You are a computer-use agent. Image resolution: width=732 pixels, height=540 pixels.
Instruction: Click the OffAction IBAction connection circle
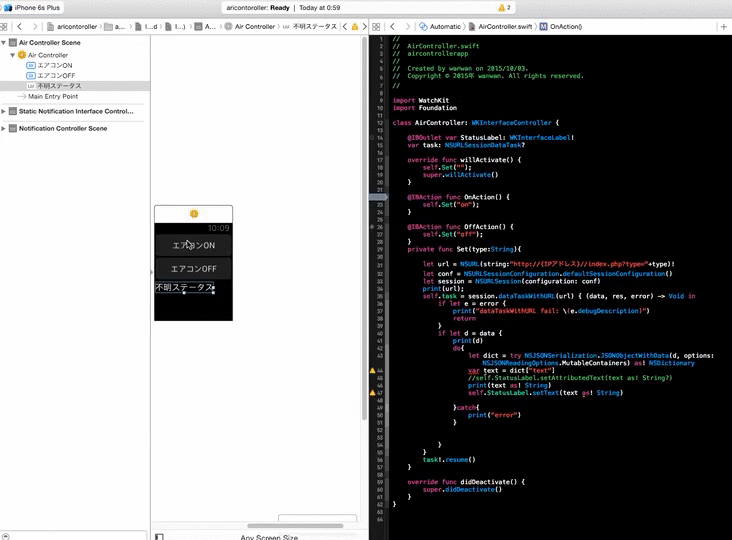point(373,227)
